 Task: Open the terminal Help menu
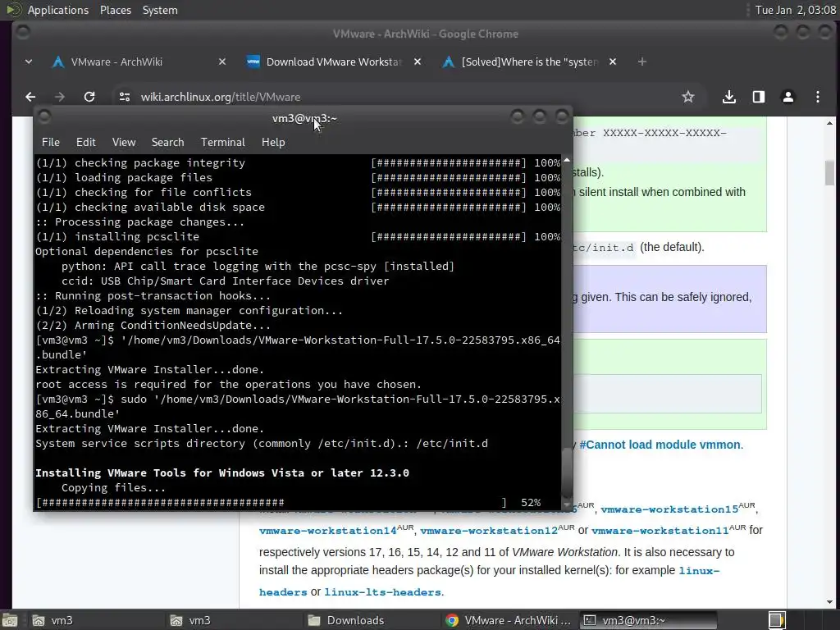pyautogui.click(x=273, y=143)
